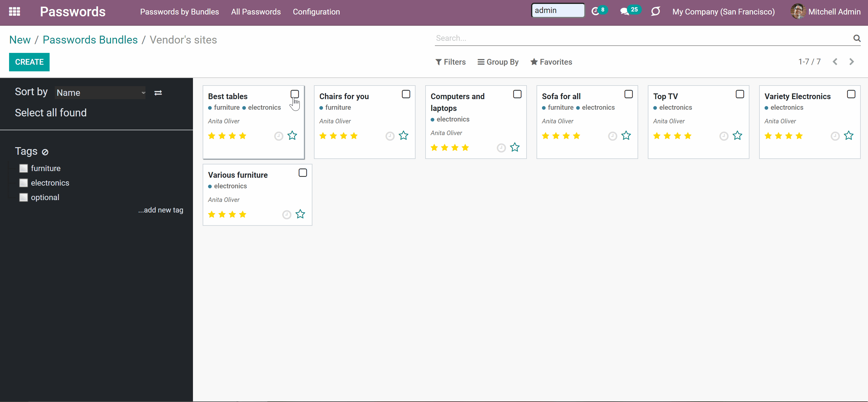This screenshot has height=402, width=868.
Task: Select Computers and laptops checkbox
Action: 517,94
